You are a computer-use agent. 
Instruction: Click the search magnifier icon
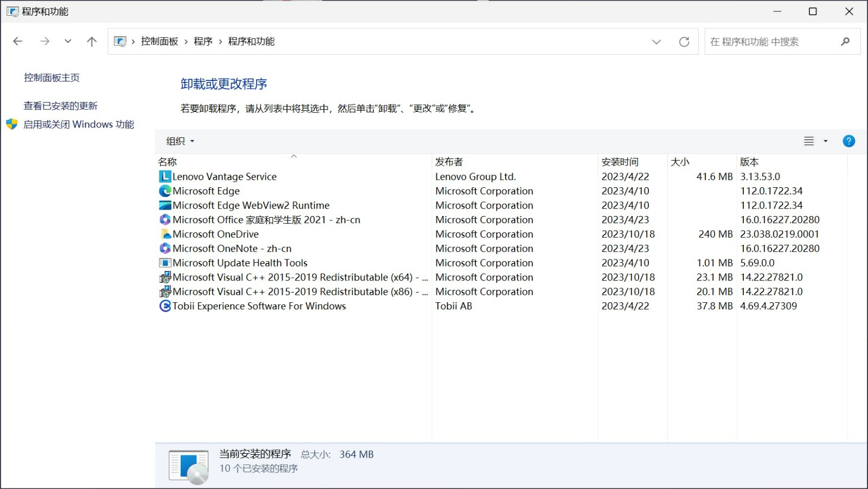[845, 41]
